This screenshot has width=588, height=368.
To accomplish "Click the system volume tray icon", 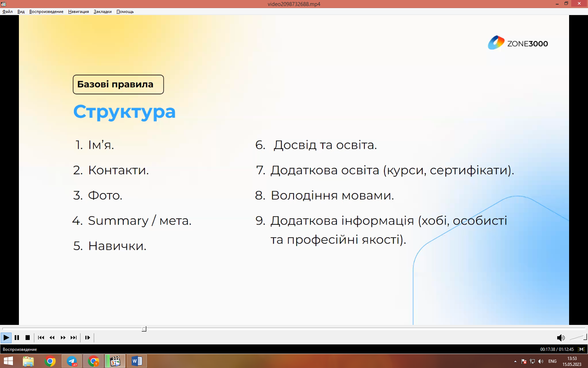I will pos(541,361).
